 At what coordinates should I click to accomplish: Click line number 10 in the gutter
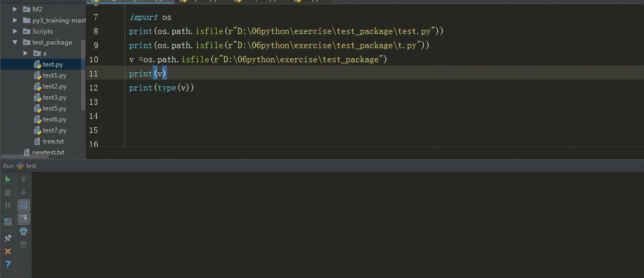pos(94,60)
